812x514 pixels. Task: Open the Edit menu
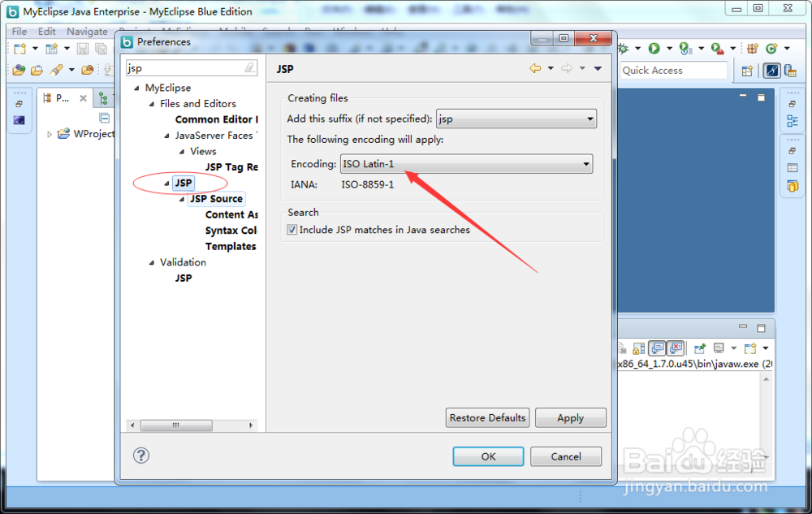coord(46,32)
